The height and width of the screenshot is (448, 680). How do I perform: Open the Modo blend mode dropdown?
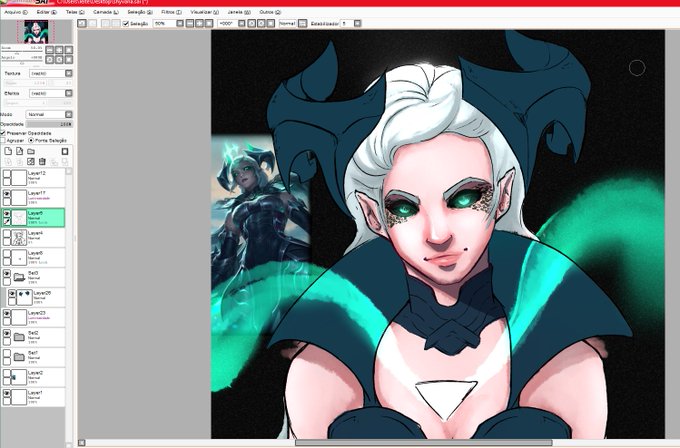point(69,114)
